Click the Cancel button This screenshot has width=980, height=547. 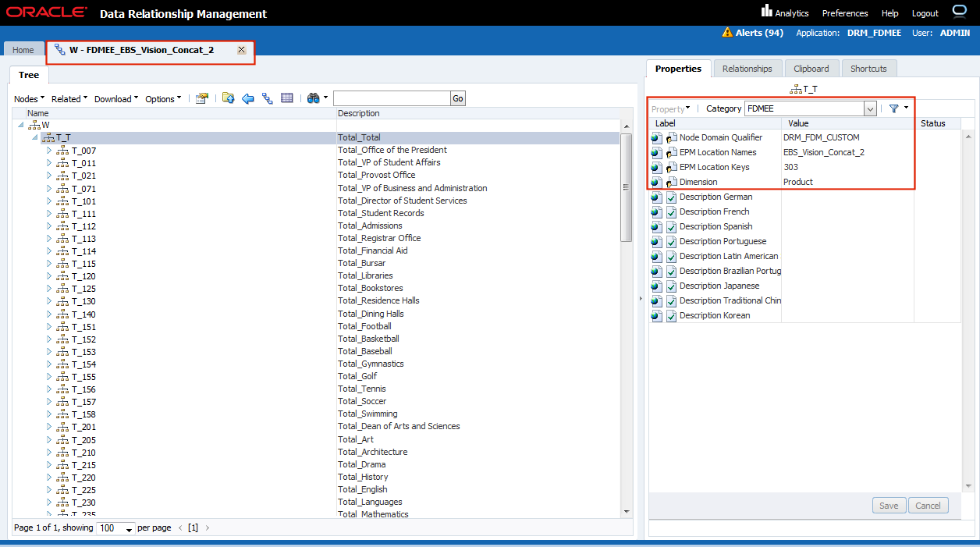tap(928, 506)
